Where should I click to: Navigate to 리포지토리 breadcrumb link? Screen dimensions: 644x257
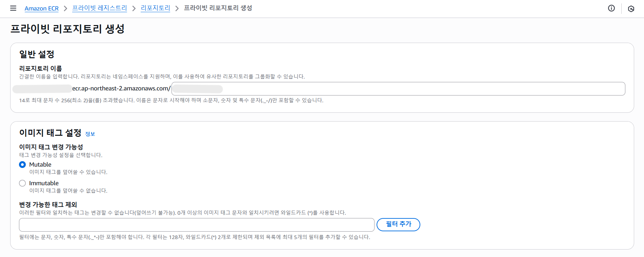(x=155, y=8)
